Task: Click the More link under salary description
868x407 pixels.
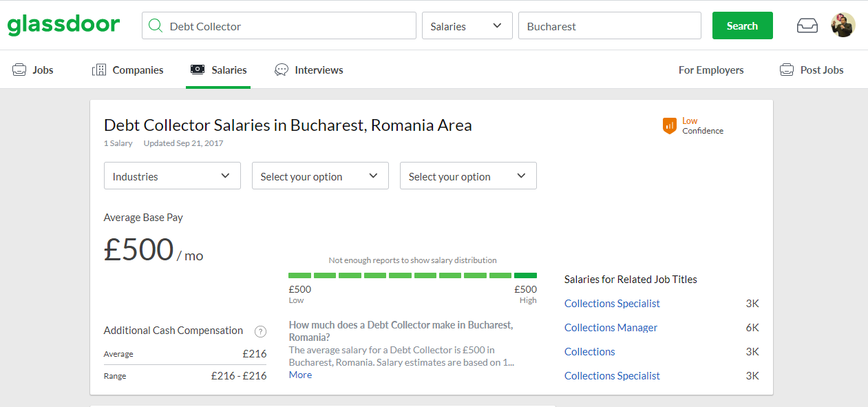Action: [300, 375]
